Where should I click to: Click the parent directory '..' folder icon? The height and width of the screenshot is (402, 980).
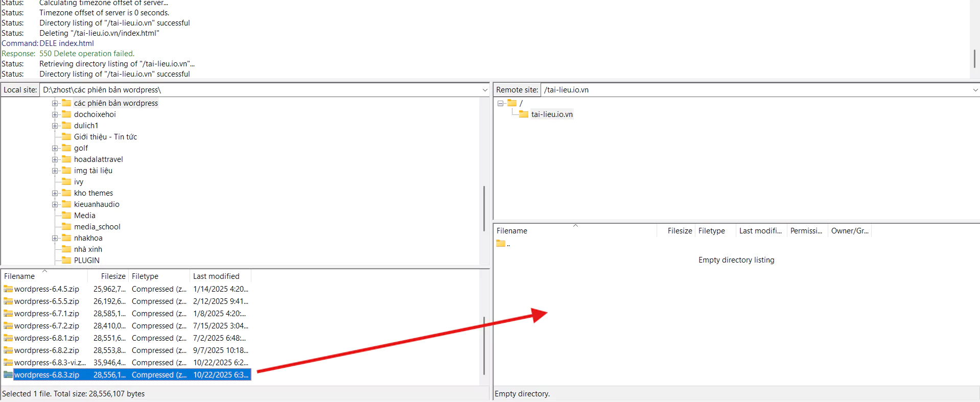[x=501, y=244]
